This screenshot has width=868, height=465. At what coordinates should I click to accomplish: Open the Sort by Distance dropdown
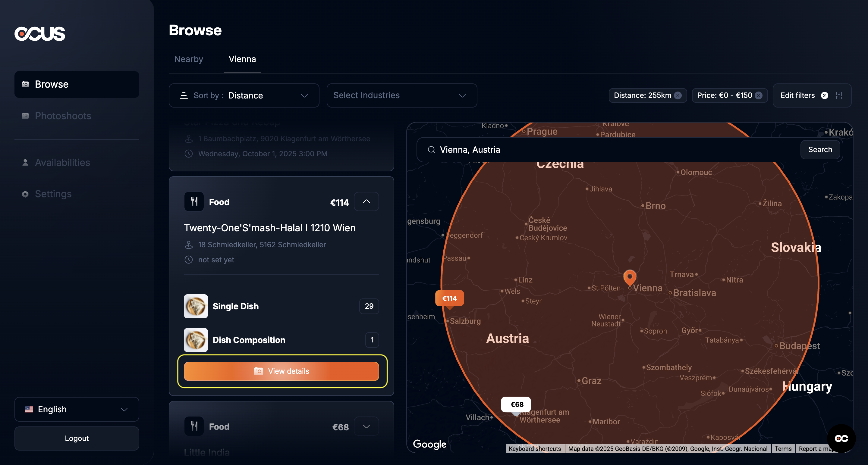(244, 96)
